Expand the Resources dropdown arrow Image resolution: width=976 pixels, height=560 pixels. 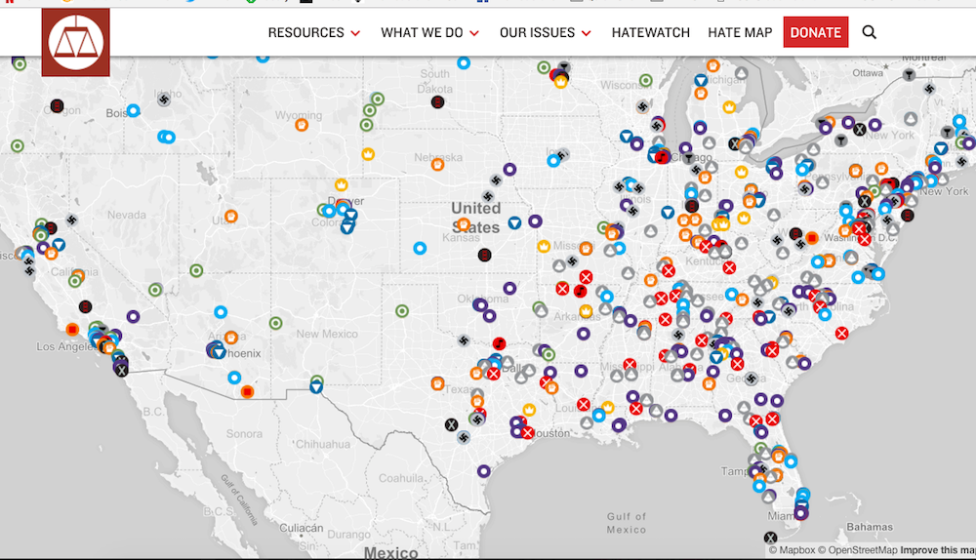point(355,33)
